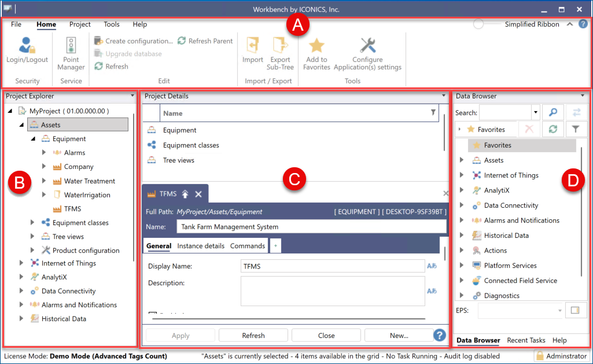The height and width of the screenshot is (364, 593).
Task: Click the Data Browser search magnifier
Action: (553, 112)
